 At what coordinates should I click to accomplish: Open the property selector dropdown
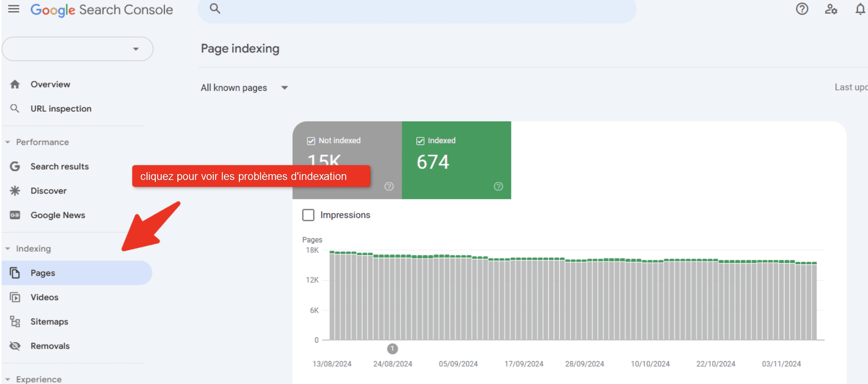pos(77,49)
